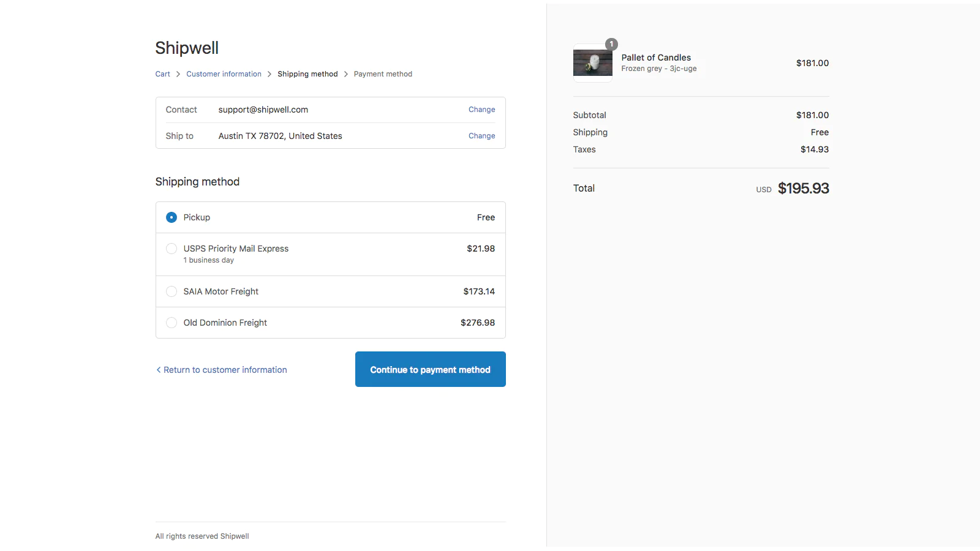Screen dimensions: 980x551
Task: Go to Cart breadcrumb
Action: pyautogui.click(x=162, y=74)
